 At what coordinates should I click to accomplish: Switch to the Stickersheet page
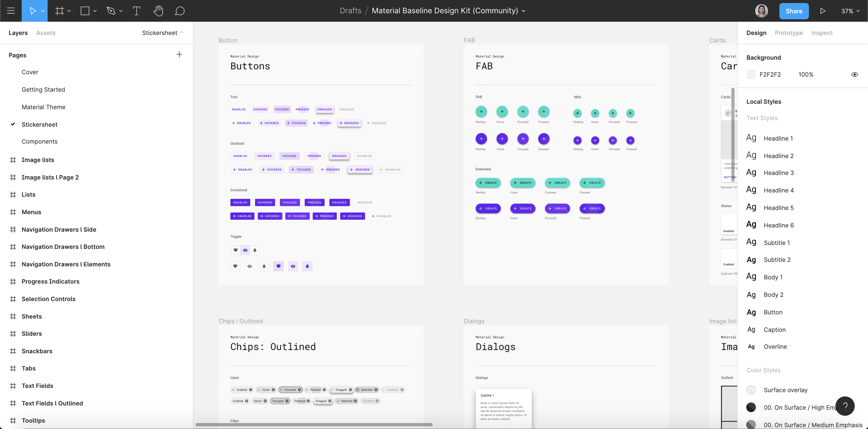[39, 125]
